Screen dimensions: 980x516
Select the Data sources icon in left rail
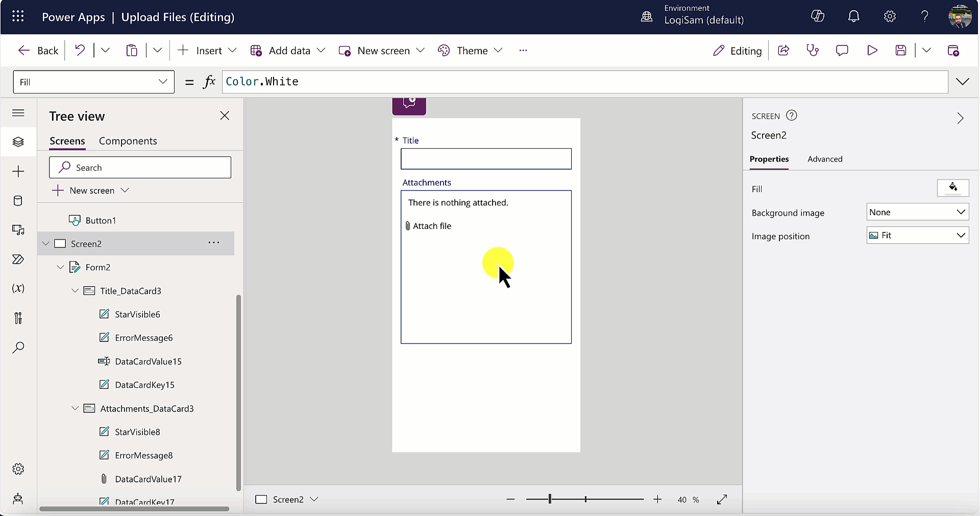point(18,201)
